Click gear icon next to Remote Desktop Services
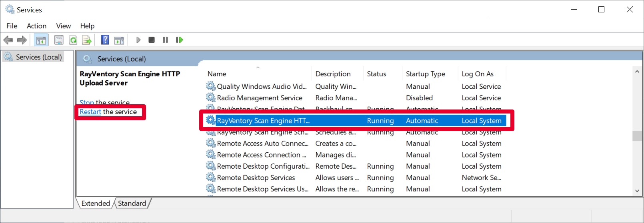This screenshot has height=223, width=644. [211, 177]
